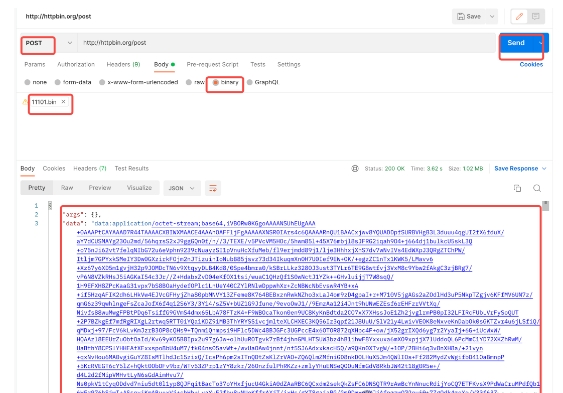Click Save Response
This screenshot has width=563, height=393.
[516, 169]
